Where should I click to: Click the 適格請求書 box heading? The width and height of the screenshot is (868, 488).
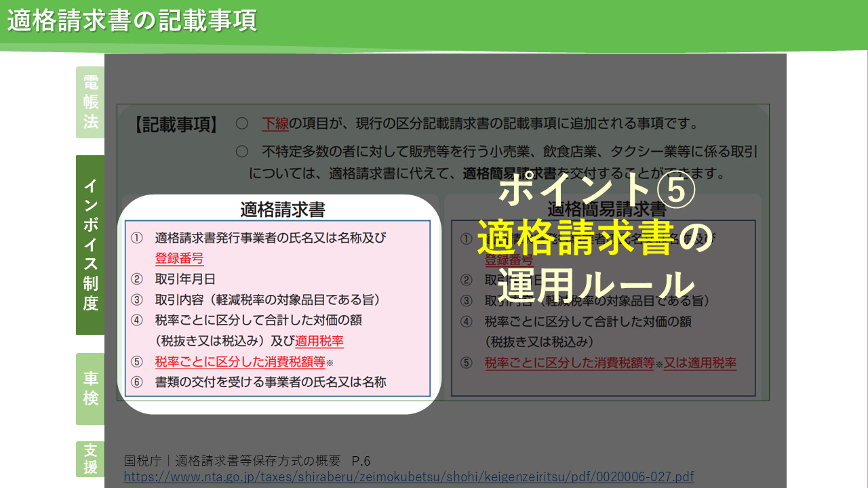pos(282,209)
